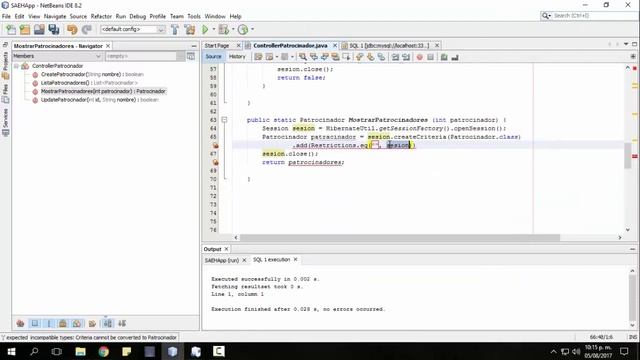640x360 pixels.
Task: Click the Clean and Build icon
Action: pyautogui.click(x=190, y=29)
